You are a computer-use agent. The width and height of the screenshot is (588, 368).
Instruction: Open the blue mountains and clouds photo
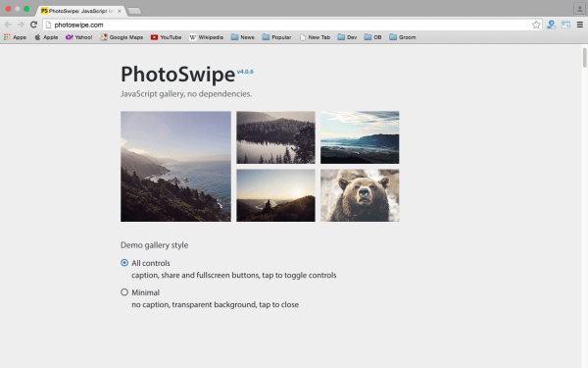[x=360, y=137]
